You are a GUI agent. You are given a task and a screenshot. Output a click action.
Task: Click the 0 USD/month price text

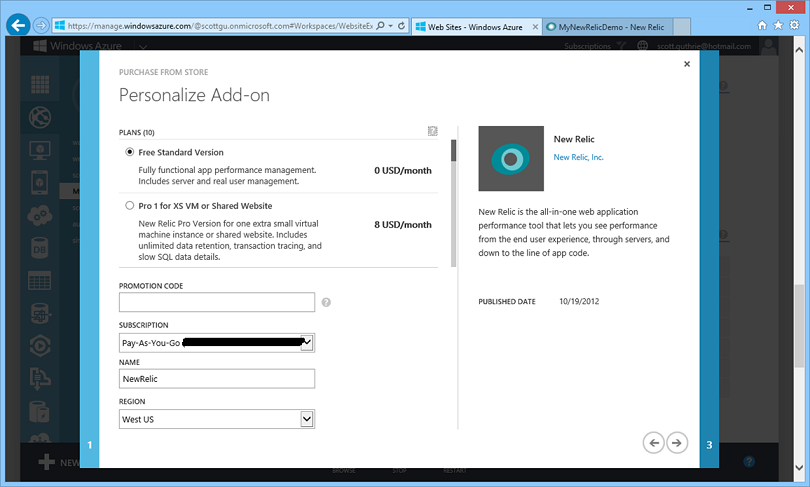pyautogui.click(x=403, y=170)
